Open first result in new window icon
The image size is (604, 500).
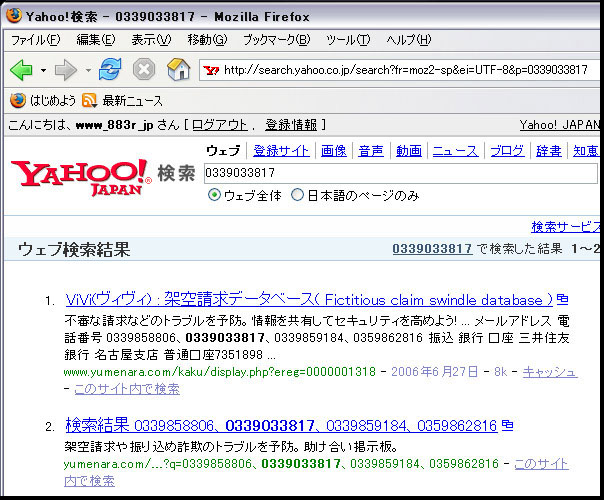[562, 299]
